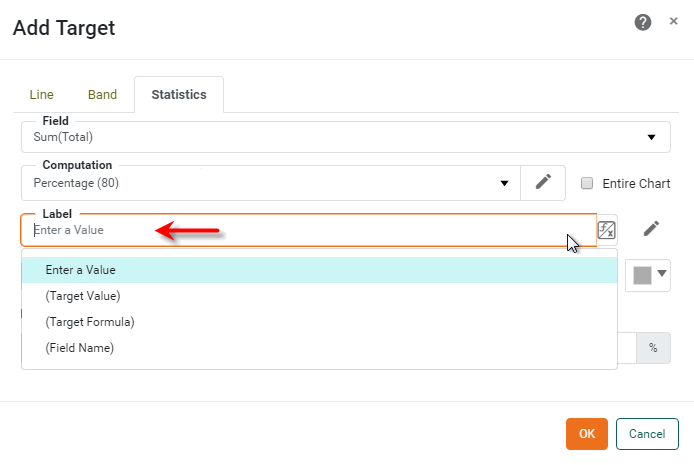Screen dimensions: 694x465
Task: Click the gray color swatch
Action: pyautogui.click(x=642, y=275)
